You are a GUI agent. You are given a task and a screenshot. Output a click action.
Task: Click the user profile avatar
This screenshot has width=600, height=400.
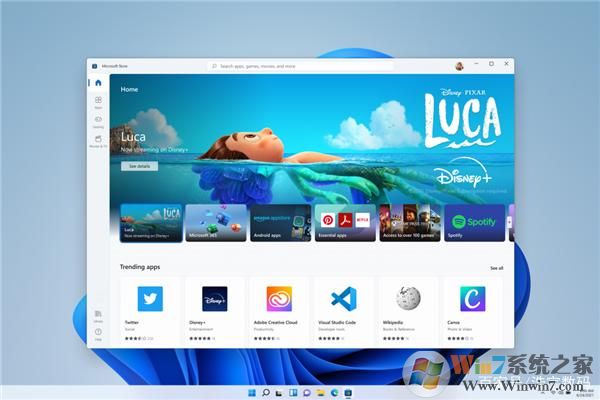click(459, 66)
